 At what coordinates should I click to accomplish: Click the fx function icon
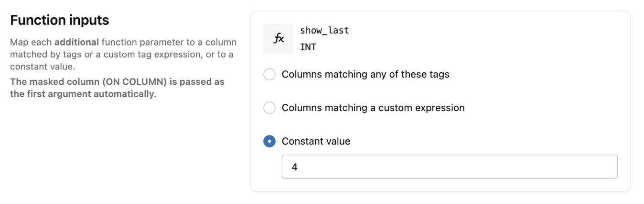(x=279, y=39)
